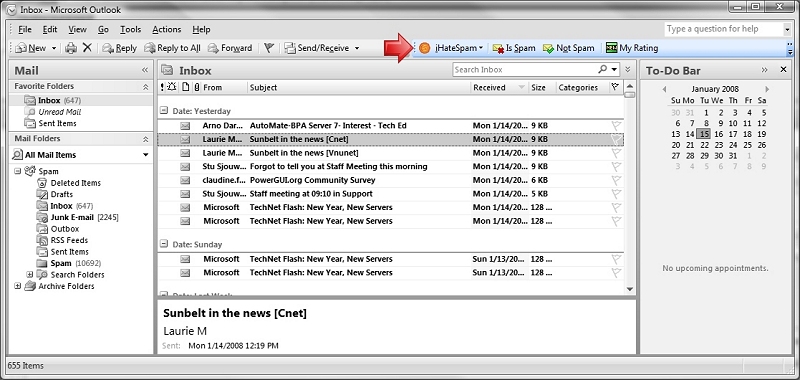Screen dimensions: 800x380
Task: Open the File menu
Action: [24, 30]
